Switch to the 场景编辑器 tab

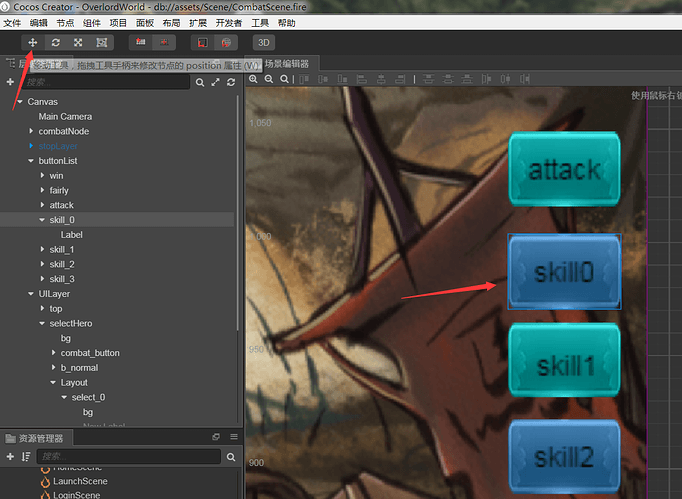coord(287,64)
